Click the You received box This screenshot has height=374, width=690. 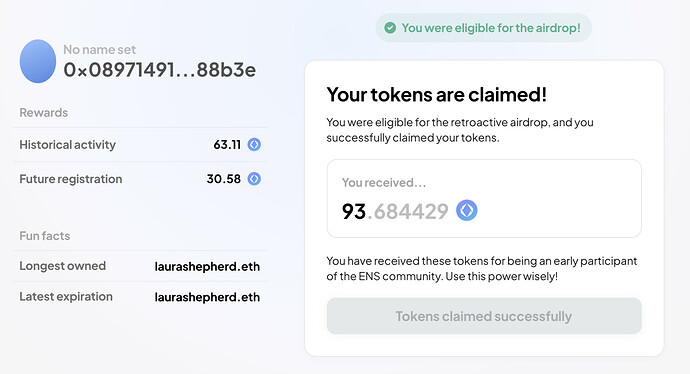coord(484,198)
